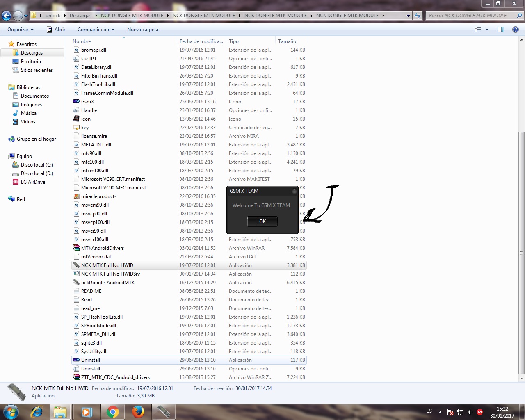This screenshot has height=420, width=525.
Task: Click in the search NCK DONGLE field
Action: coord(472,15)
